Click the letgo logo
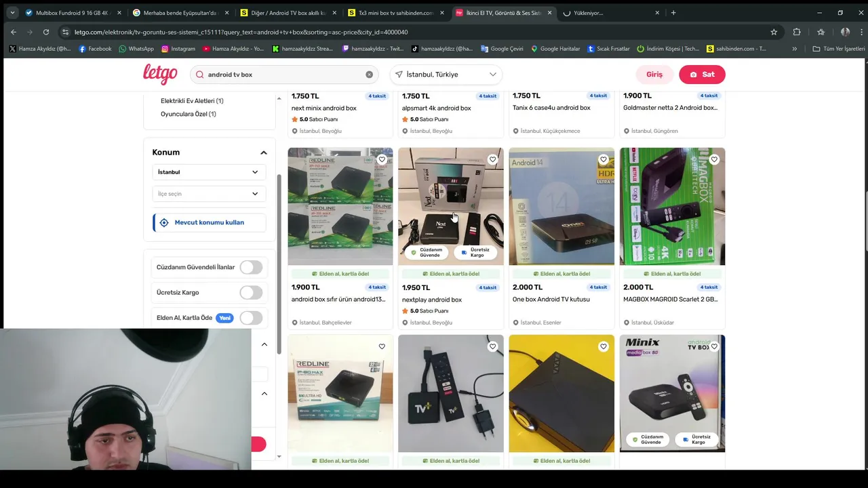This screenshot has width=868, height=488. (160, 74)
